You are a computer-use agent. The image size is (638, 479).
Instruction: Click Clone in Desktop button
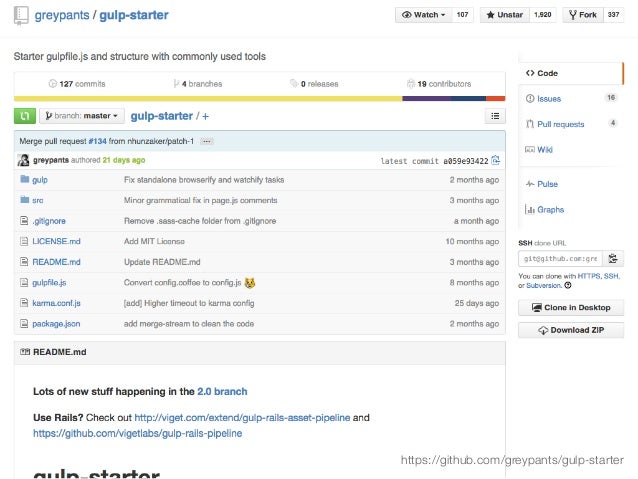(571, 308)
